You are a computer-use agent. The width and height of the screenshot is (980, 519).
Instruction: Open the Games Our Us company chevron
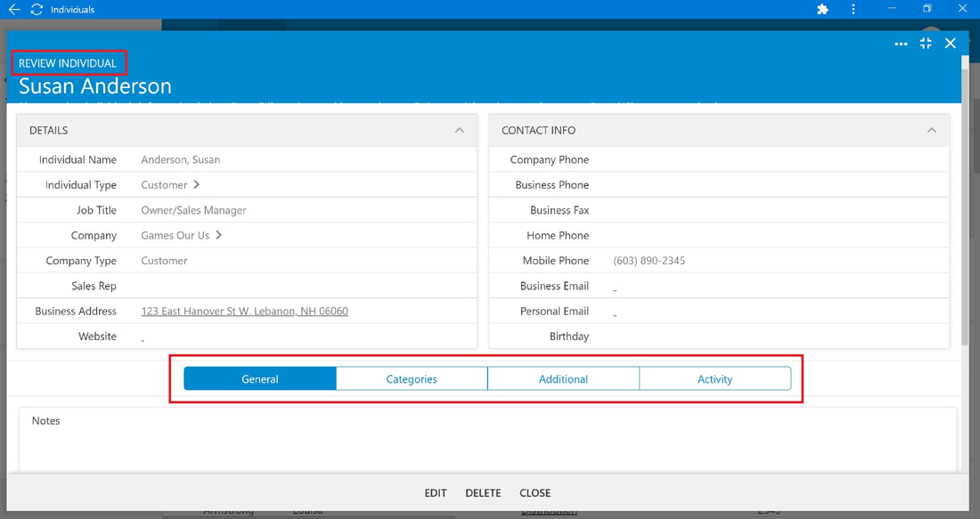tap(219, 235)
